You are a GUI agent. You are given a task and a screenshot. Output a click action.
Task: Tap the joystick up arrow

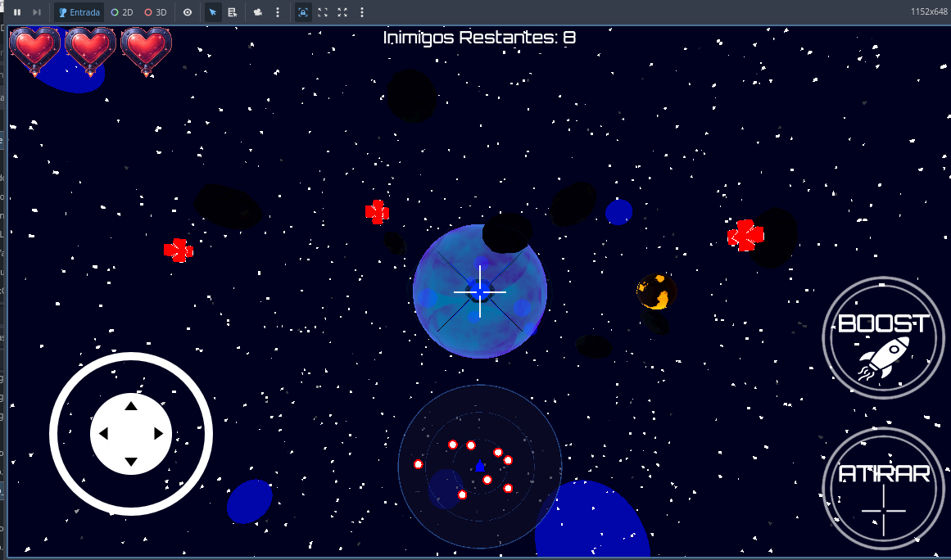point(131,406)
